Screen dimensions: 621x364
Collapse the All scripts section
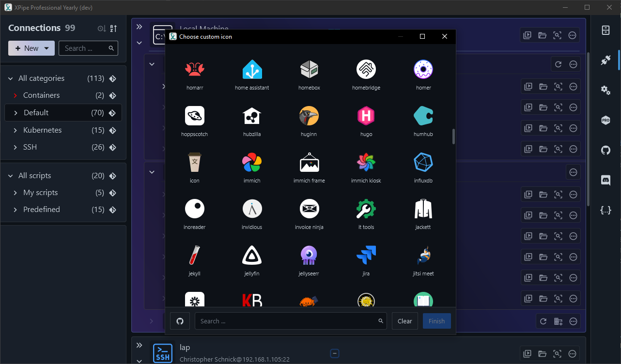pyautogui.click(x=11, y=176)
